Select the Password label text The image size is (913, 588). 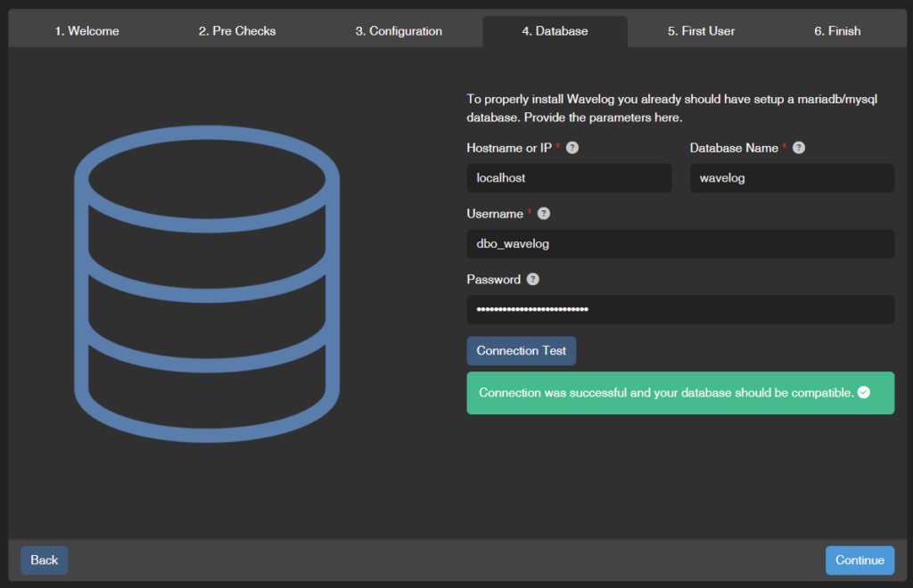pos(494,279)
